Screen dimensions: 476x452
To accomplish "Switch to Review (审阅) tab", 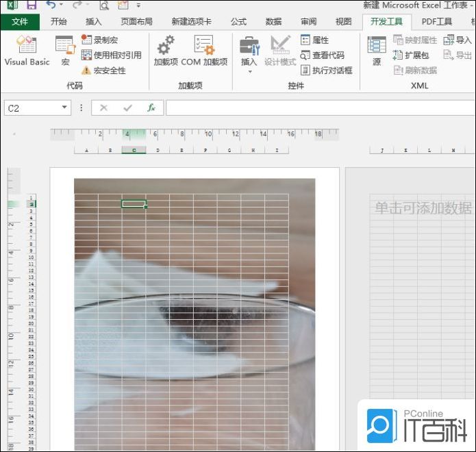I will (x=308, y=21).
